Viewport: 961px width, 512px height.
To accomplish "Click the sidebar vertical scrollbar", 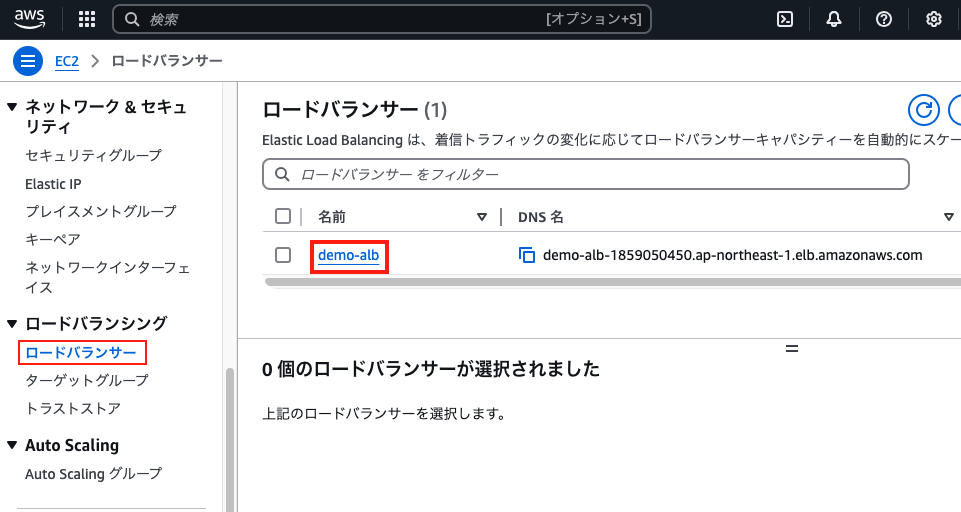I will coord(230,440).
